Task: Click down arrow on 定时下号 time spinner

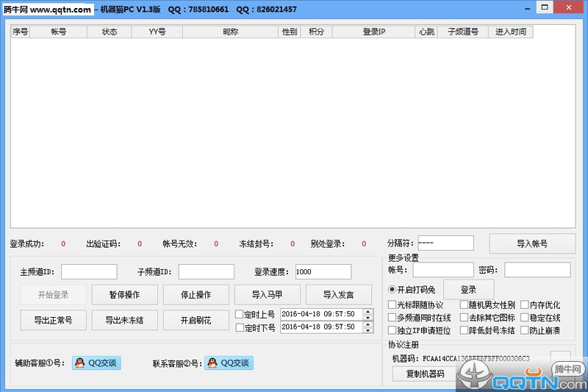Action: tap(368, 330)
